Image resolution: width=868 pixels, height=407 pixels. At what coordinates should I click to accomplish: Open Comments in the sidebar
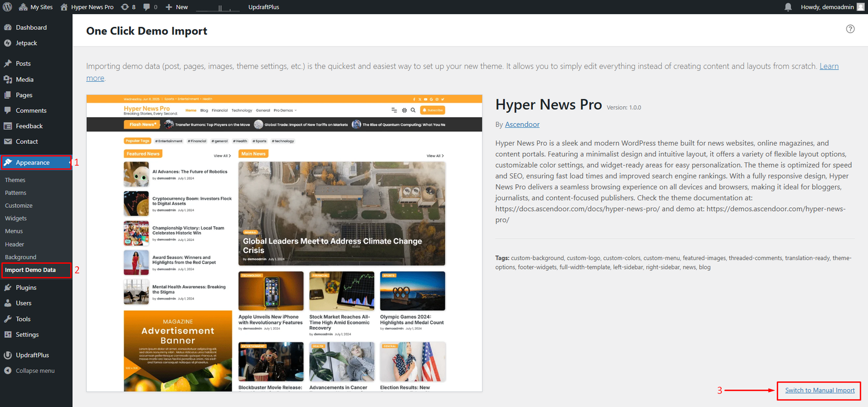pyautogui.click(x=31, y=111)
